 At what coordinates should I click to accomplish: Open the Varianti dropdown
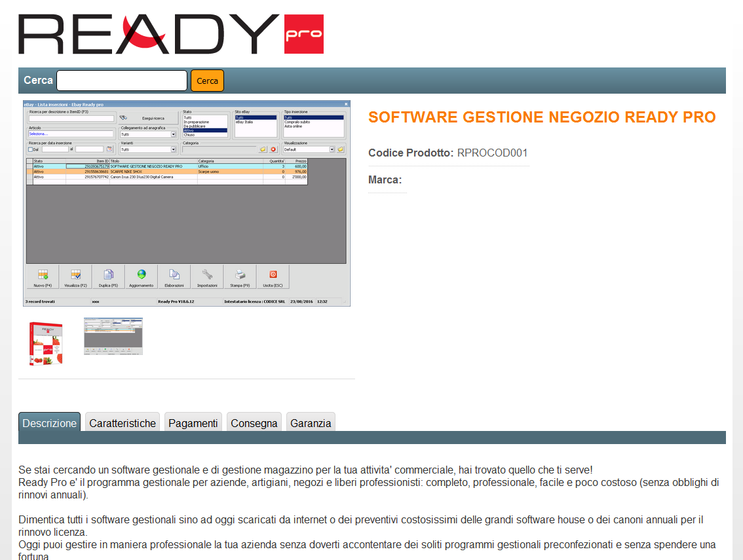(x=148, y=150)
